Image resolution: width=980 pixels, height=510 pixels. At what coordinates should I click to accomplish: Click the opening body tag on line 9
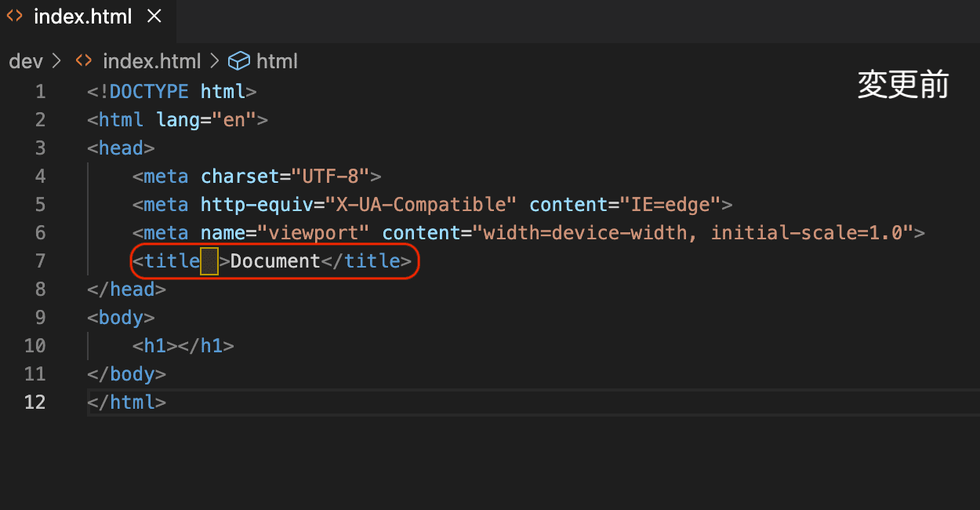122,318
